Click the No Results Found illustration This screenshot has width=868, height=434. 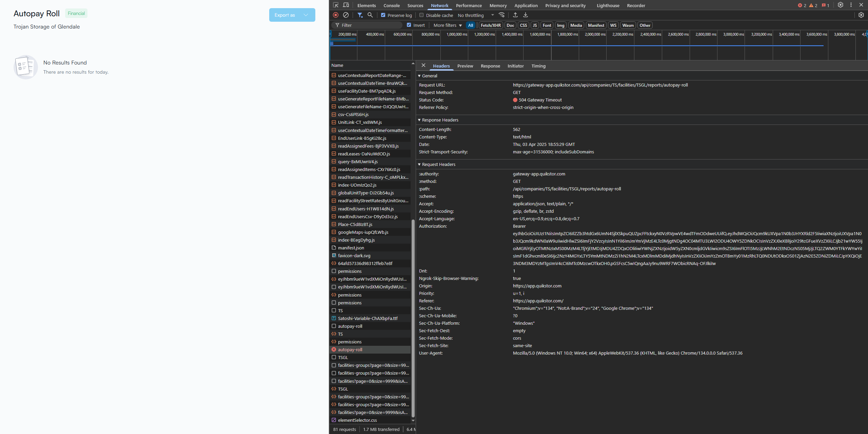[x=25, y=67]
